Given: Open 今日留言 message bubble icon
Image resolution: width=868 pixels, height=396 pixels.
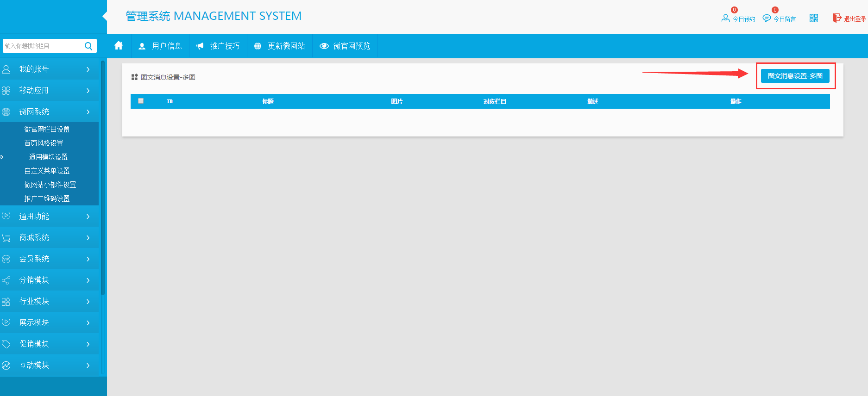Looking at the screenshot, I should click(x=767, y=19).
